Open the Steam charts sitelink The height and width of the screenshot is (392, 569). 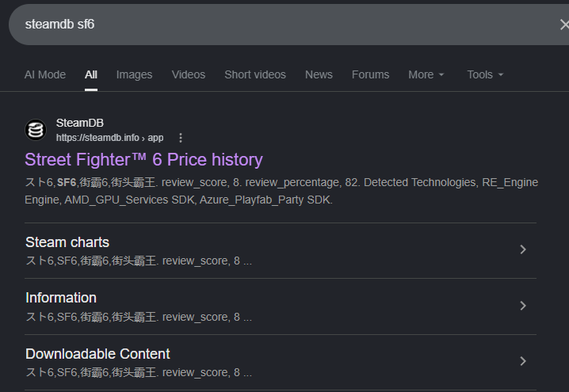[x=67, y=242]
